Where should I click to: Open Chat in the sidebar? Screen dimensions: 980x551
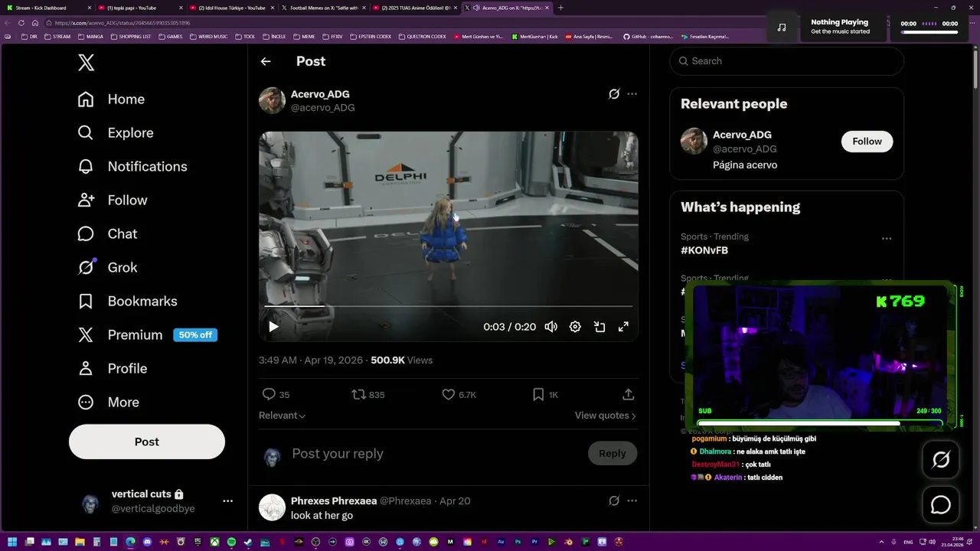(x=107, y=234)
